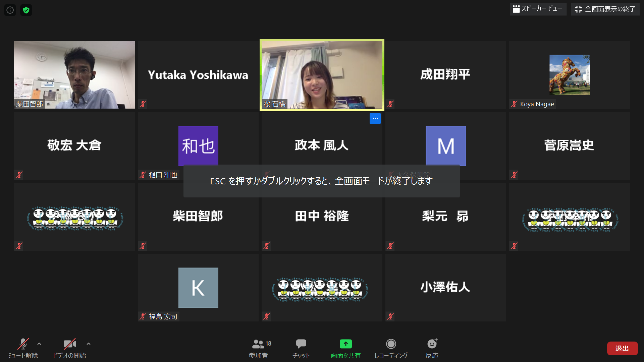Click the 桜 石橋 name label
Viewport: 644px width, 362px height.
coord(274,104)
